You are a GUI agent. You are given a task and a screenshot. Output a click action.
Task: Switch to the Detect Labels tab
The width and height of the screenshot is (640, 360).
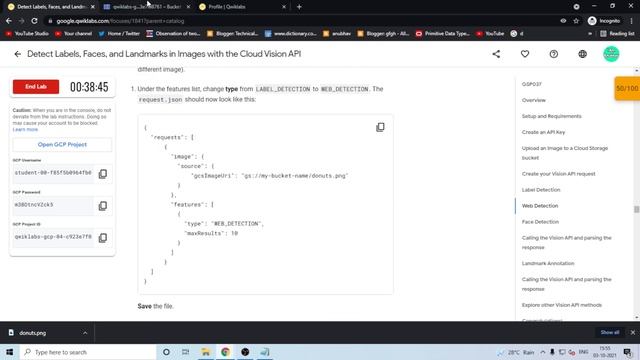[51, 7]
